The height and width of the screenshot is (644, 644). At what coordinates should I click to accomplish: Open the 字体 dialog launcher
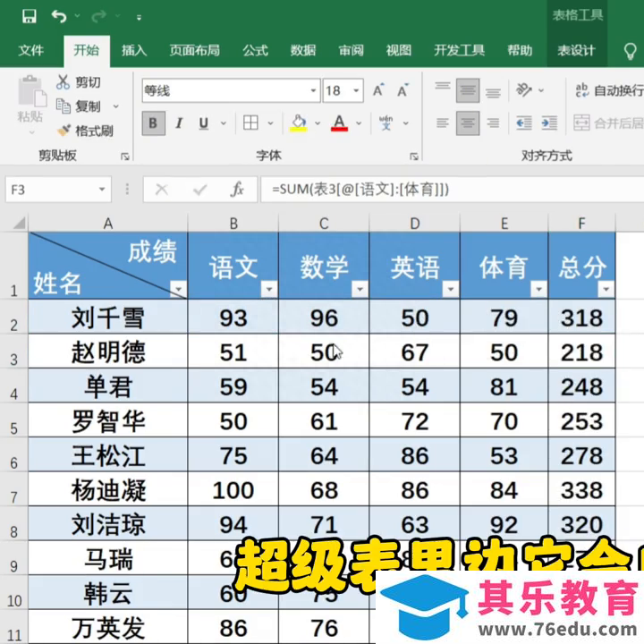413,156
